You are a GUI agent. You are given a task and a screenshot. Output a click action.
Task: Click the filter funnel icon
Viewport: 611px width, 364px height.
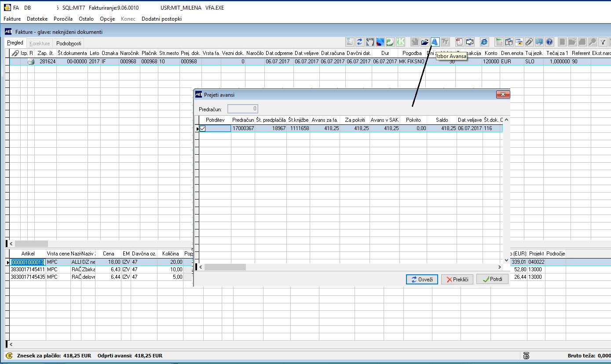tap(603, 42)
